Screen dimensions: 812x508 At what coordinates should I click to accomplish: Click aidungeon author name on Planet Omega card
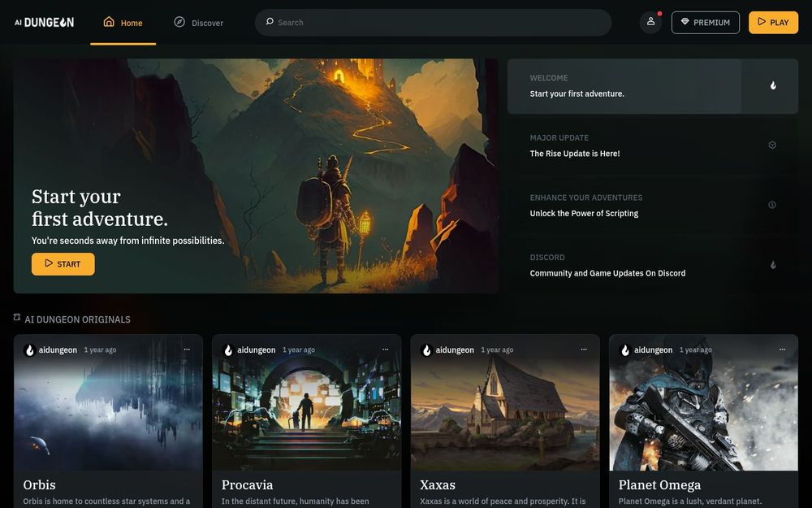point(653,350)
